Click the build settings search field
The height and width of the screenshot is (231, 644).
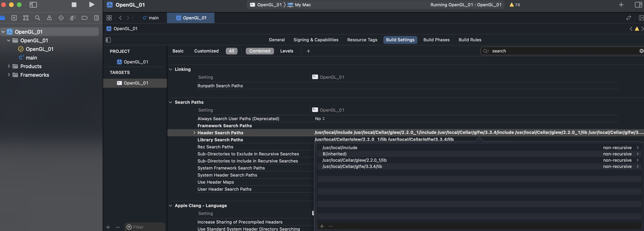coord(562,51)
